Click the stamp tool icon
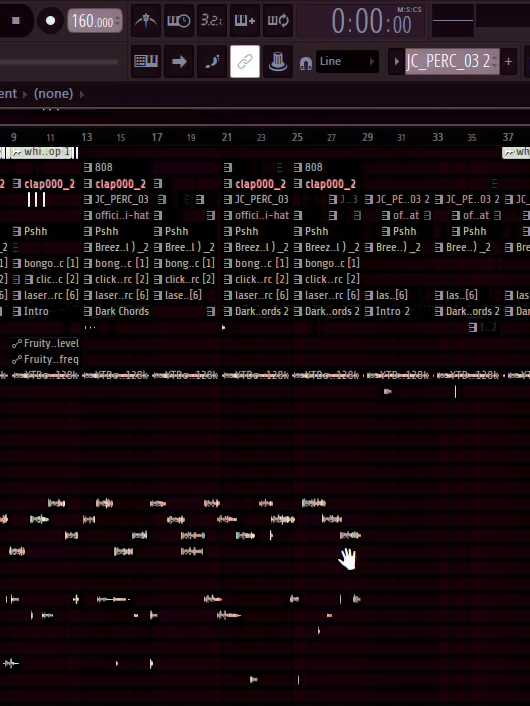530x706 pixels. tap(278, 61)
